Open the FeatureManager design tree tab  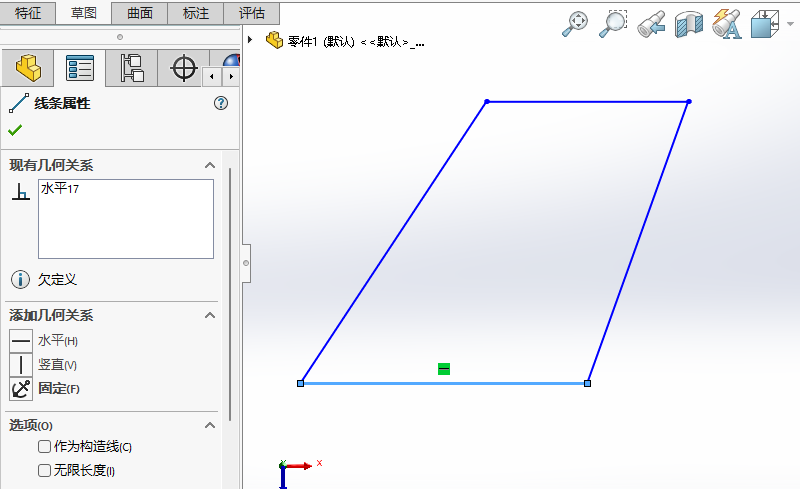coord(28,68)
